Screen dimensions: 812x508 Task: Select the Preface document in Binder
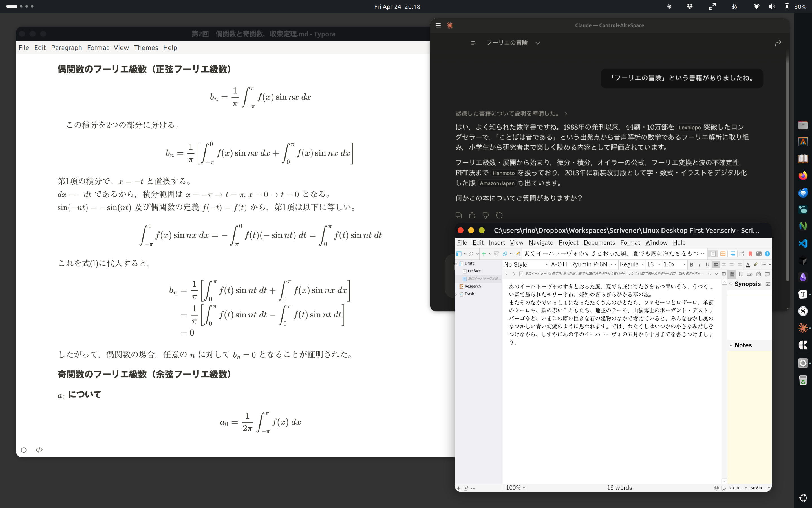point(474,271)
